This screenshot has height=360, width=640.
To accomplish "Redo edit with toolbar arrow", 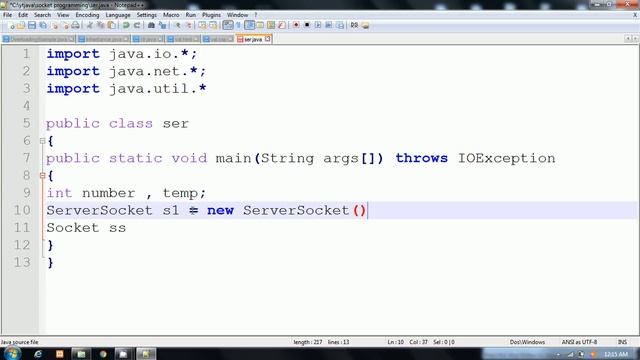I will pos(137,25).
